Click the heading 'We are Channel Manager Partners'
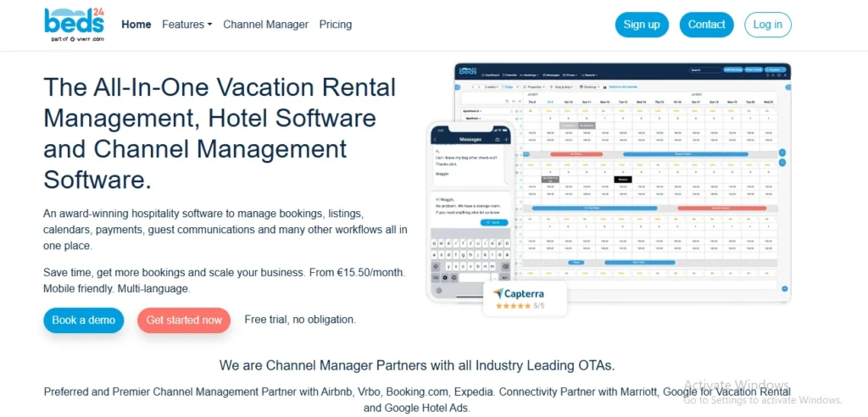Image resolution: width=868 pixels, height=417 pixels. tap(417, 365)
